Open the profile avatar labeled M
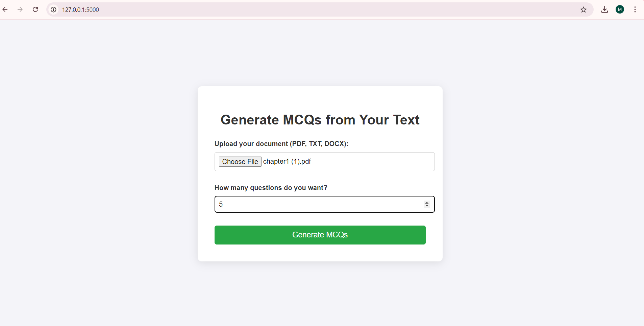The height and width of the screenshot is (326, 644). coord(620,9)
